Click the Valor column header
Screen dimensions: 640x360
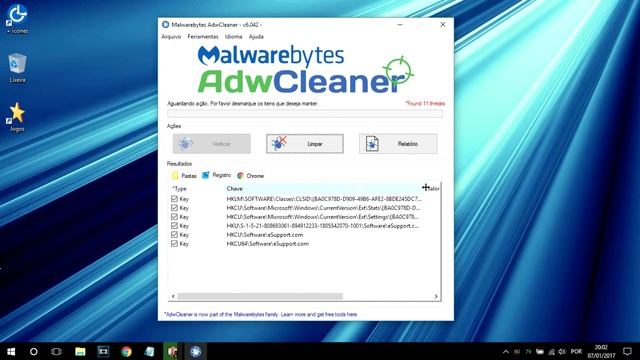pos(432,189)
